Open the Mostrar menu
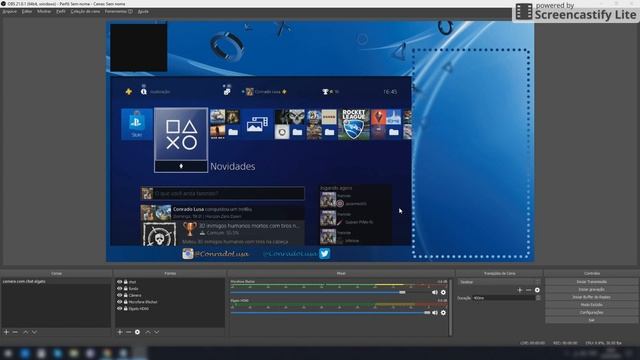This screenshot has width=640, height=360. point(44,11)
